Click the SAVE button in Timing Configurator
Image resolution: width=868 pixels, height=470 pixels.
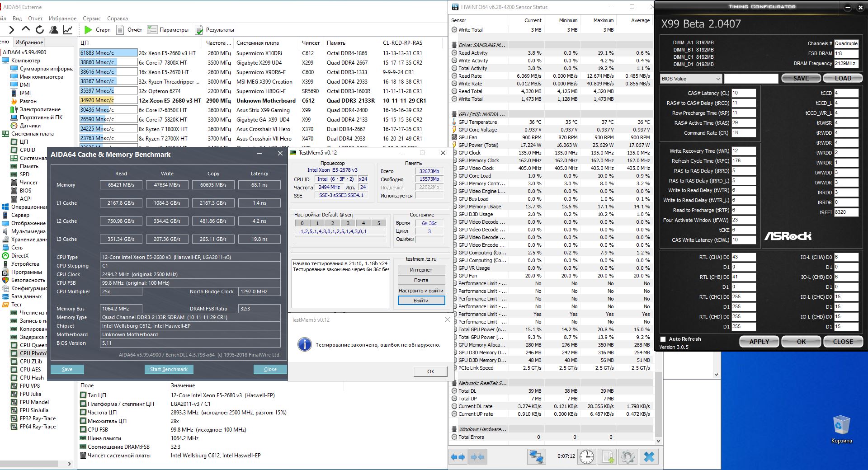point(801,78)
